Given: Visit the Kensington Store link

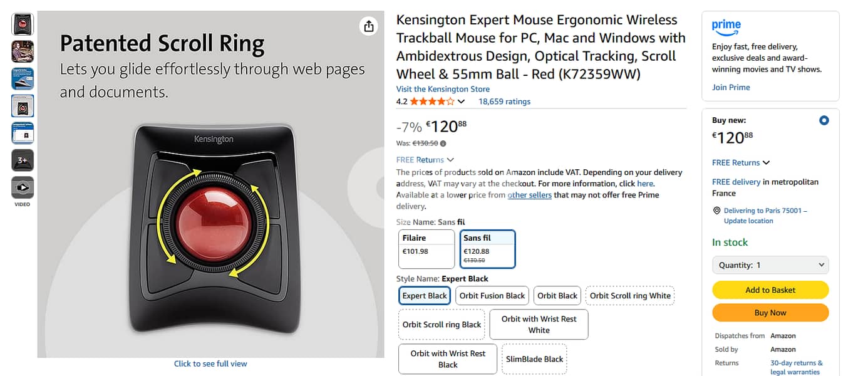Looking at the screenshot, I should coord(443,89).
